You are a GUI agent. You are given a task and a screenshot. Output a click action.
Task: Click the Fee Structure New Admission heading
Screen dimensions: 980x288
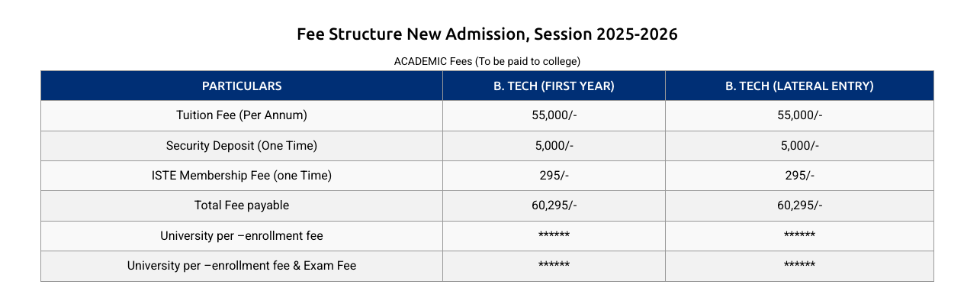tap(487, 34)
